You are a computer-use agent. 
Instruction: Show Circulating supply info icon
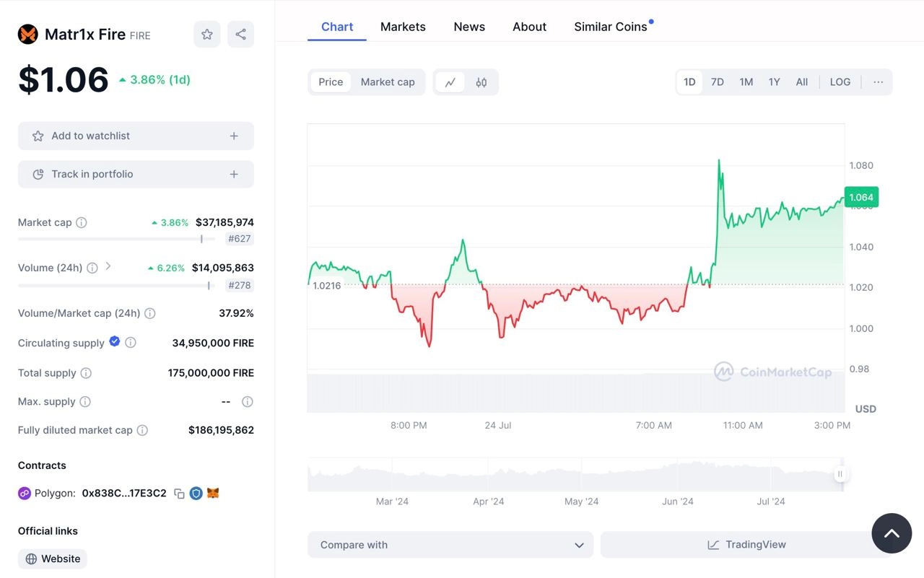131,343
